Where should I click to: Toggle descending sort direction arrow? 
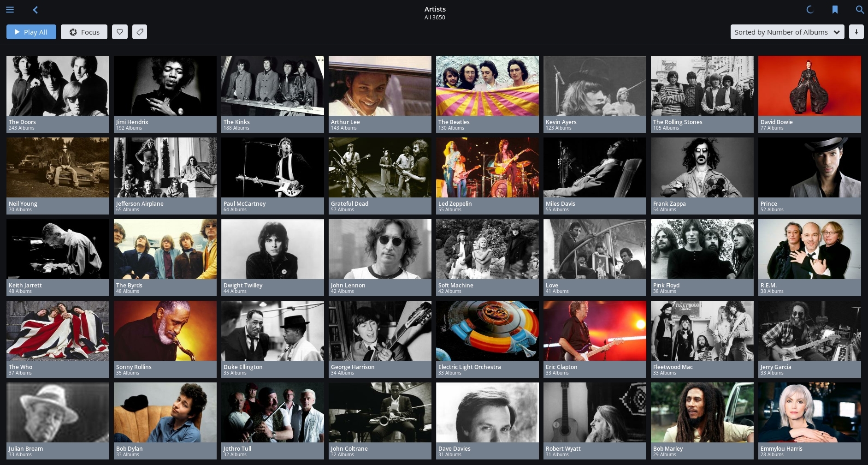(856, 32)
